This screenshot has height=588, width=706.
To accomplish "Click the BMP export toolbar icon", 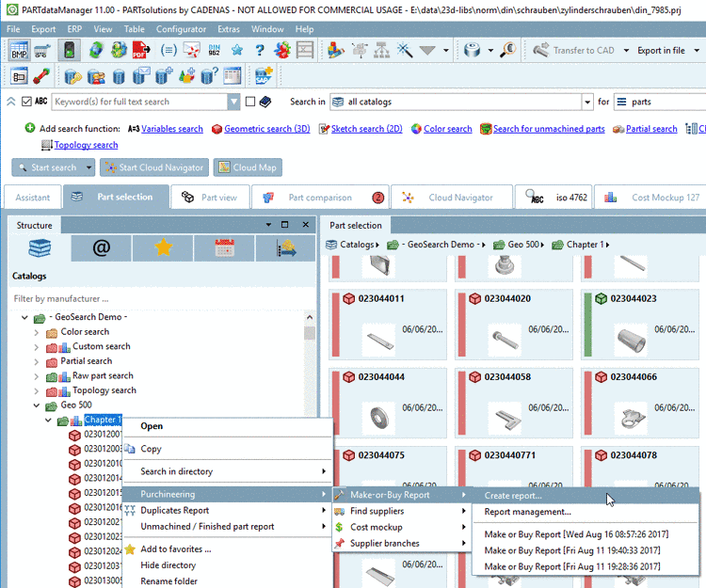I will point(19,50).
